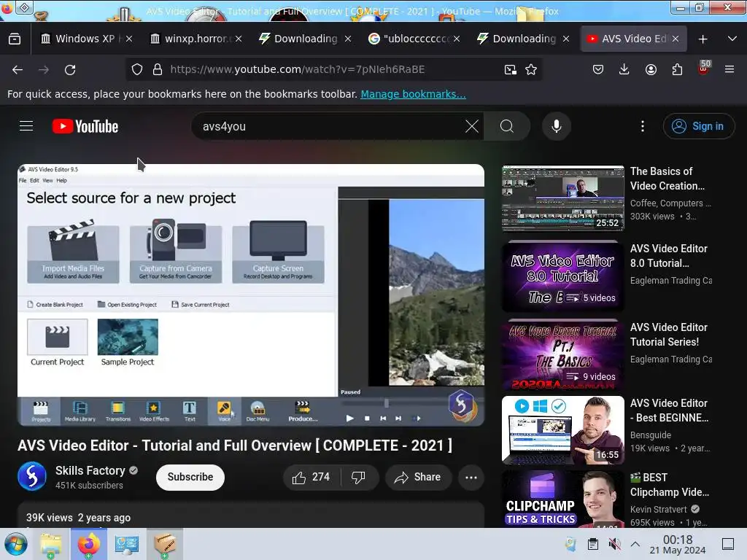The image size is (747, 560).
Task: Save page to Pocket
Action: click(x=598, y=70)
